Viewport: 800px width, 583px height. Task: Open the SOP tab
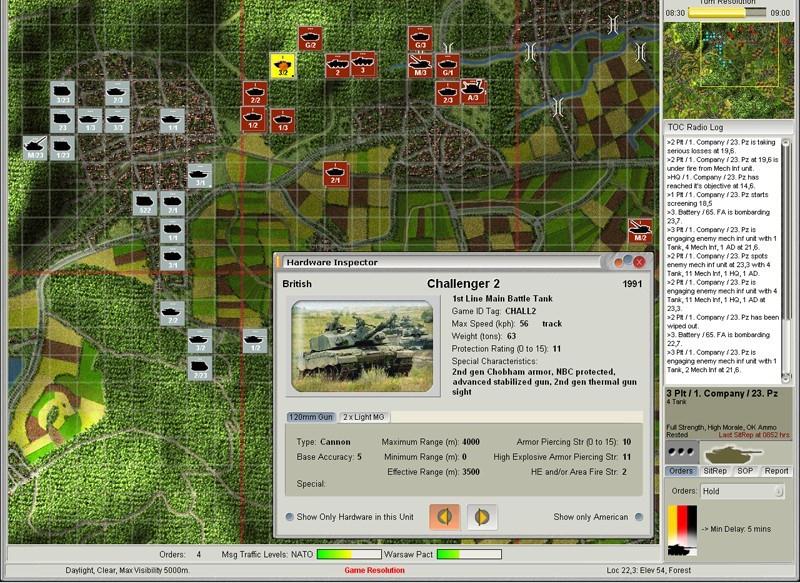click(x=744, y=470)
